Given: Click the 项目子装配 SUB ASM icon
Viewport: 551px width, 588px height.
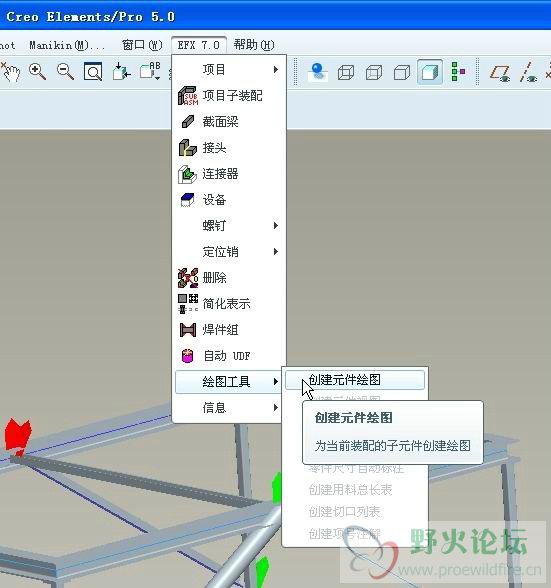Looking at the screenshot, I should (188, 96).
